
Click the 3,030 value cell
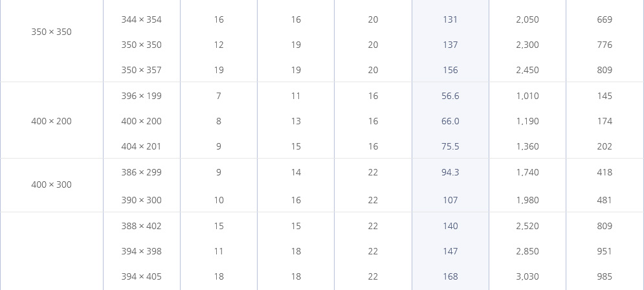[527, 277]
